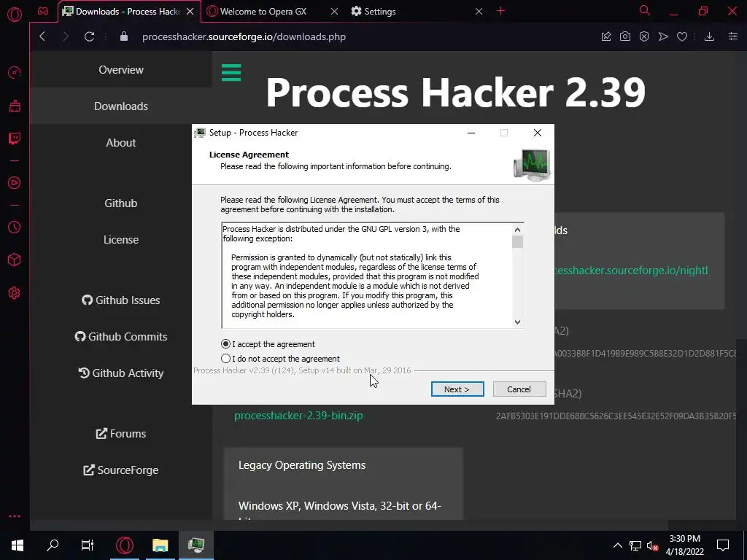
Task: Close the Settings tab
Action: 479,12
